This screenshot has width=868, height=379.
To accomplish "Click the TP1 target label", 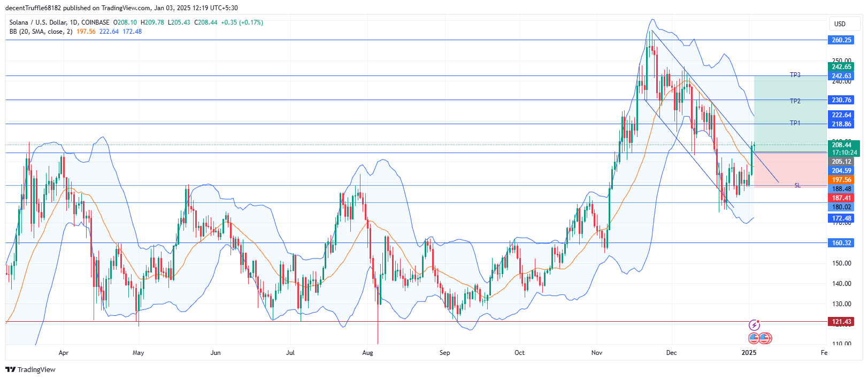I will (795, 123).
